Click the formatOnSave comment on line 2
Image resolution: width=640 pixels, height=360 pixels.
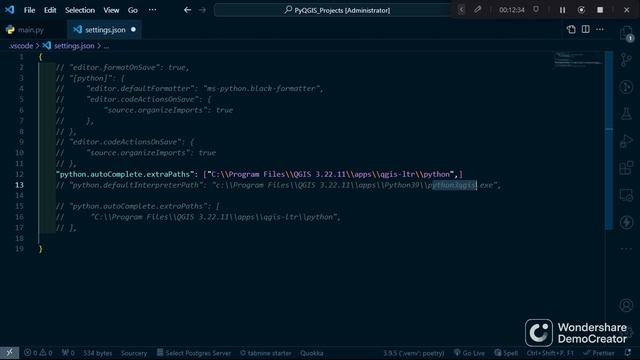(122, 67)
